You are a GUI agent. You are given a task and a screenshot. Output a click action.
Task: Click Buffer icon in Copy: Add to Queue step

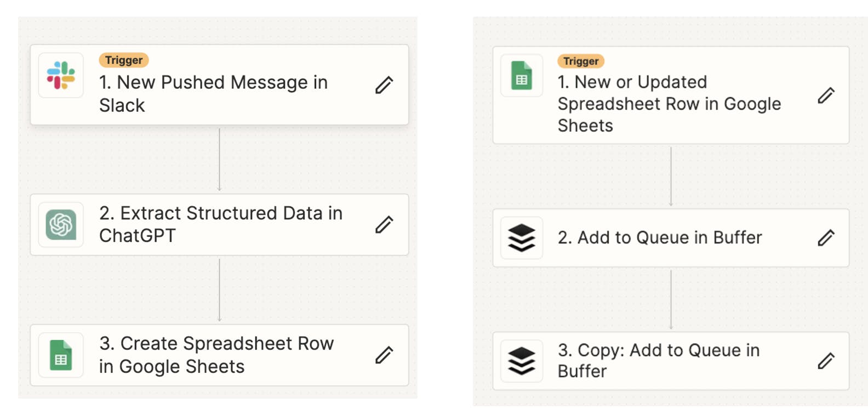tap(522, 361)
